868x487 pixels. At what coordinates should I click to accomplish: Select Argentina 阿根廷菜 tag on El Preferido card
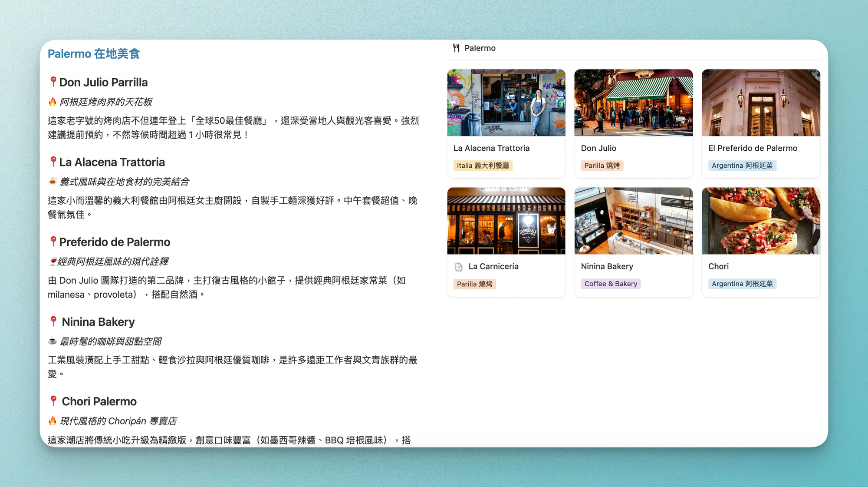(x=742, y=166)
